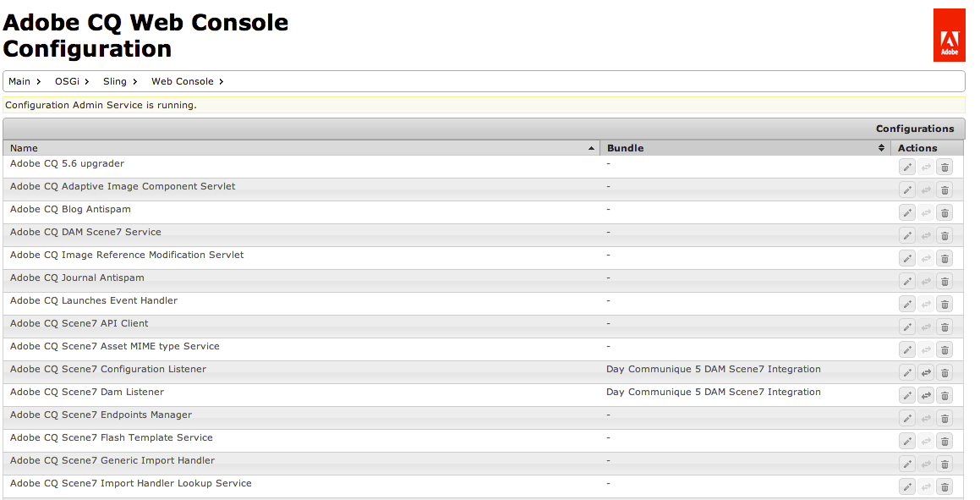Delete the Adobe CQ 5.6 upgrader configuration

coord(944,167)
